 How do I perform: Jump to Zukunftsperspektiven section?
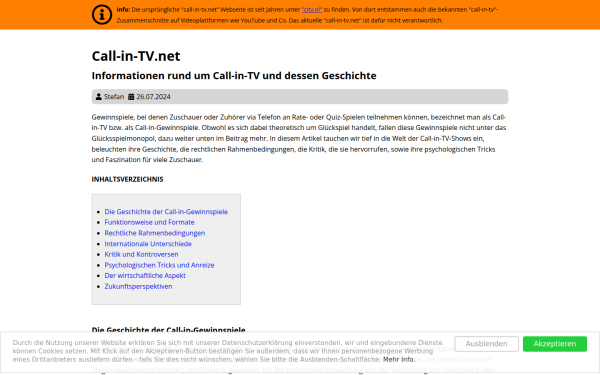pos(138,286)
